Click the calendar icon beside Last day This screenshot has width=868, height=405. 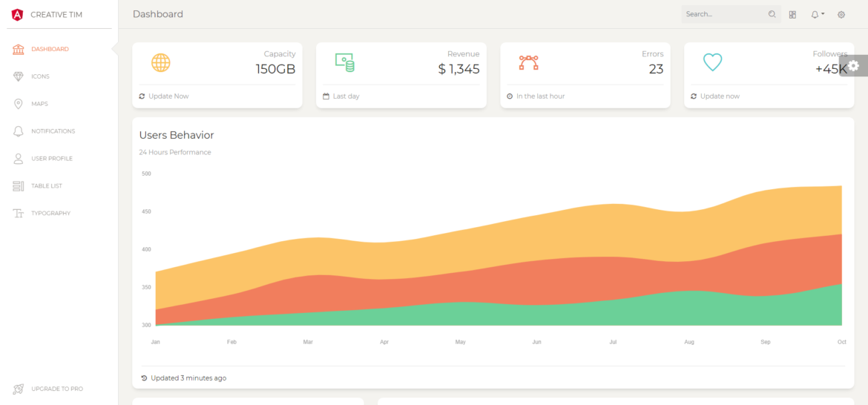coord(326,96)
